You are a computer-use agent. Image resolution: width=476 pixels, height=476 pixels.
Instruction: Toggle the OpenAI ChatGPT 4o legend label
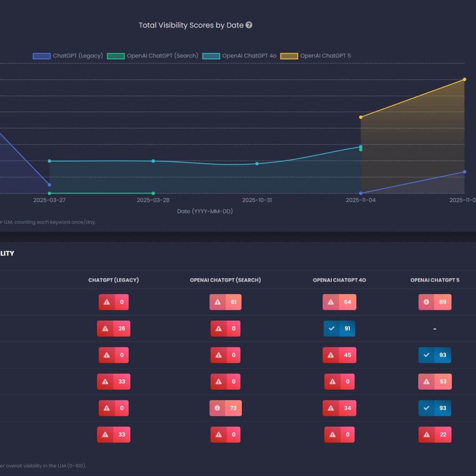[x=249, y=56]
